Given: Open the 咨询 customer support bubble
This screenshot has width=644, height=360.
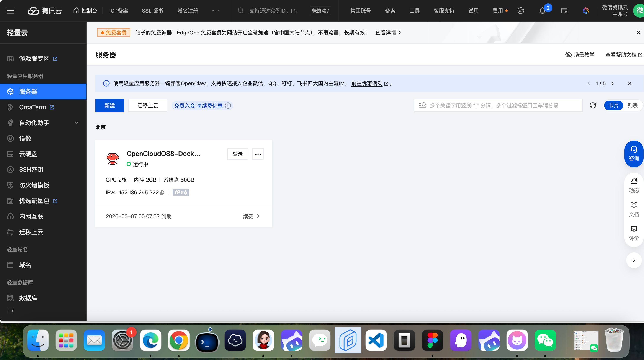Looking at the screenshot, I should (634, 154).
